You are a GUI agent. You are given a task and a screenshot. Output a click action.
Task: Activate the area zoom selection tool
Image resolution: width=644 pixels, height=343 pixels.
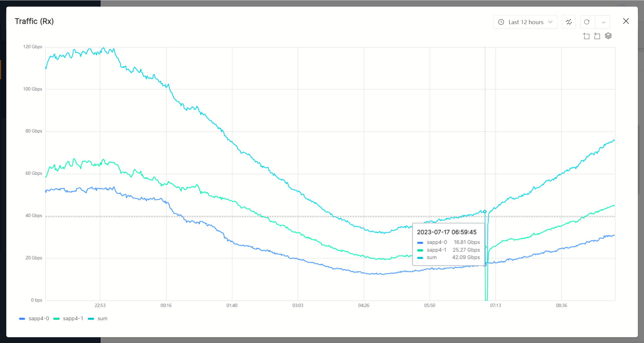tap(586, 36)
